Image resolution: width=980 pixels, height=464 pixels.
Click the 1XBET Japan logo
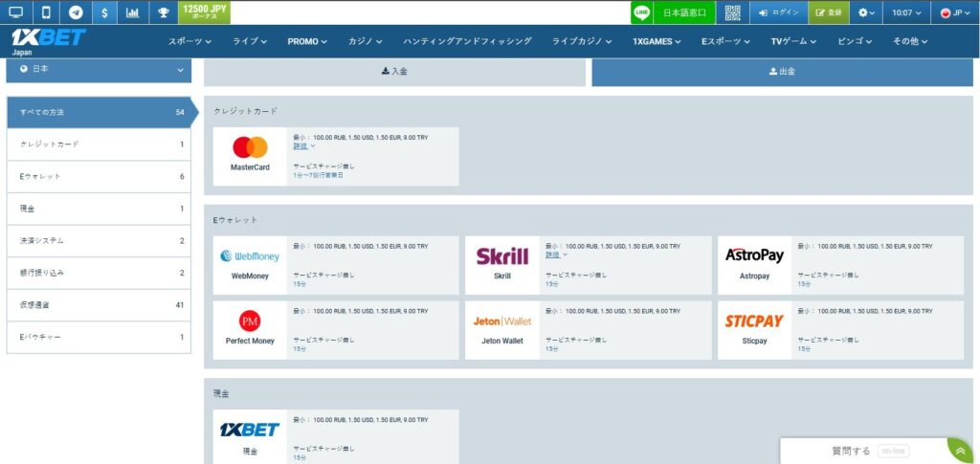pyautogui.click(x=48, y=41)
